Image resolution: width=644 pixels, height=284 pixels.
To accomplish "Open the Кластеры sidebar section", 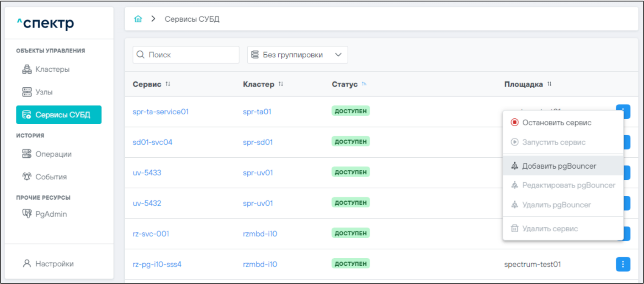I will (x=46, y=69).
